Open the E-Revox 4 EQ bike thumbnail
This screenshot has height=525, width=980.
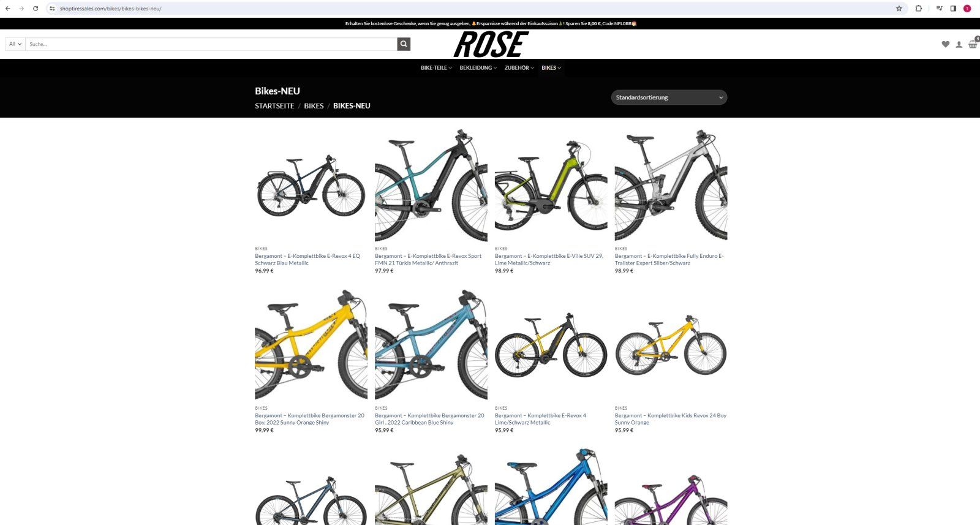point(311,186)
